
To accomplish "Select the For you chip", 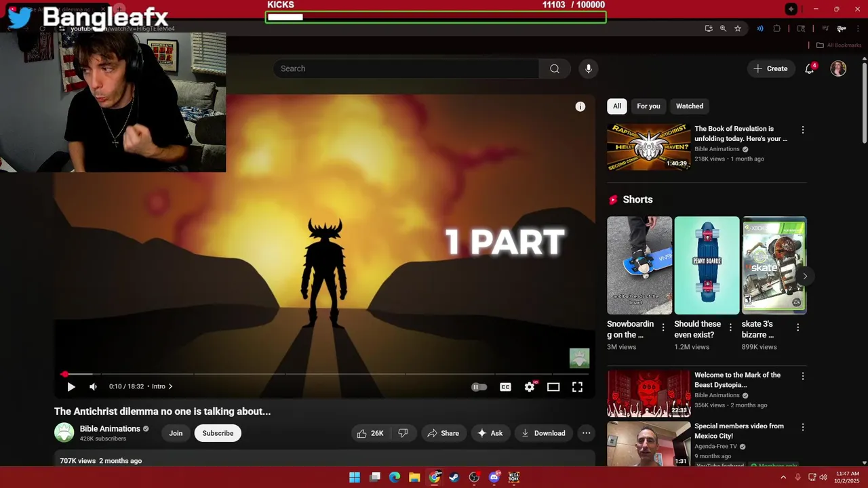I will tap(648, 106).
